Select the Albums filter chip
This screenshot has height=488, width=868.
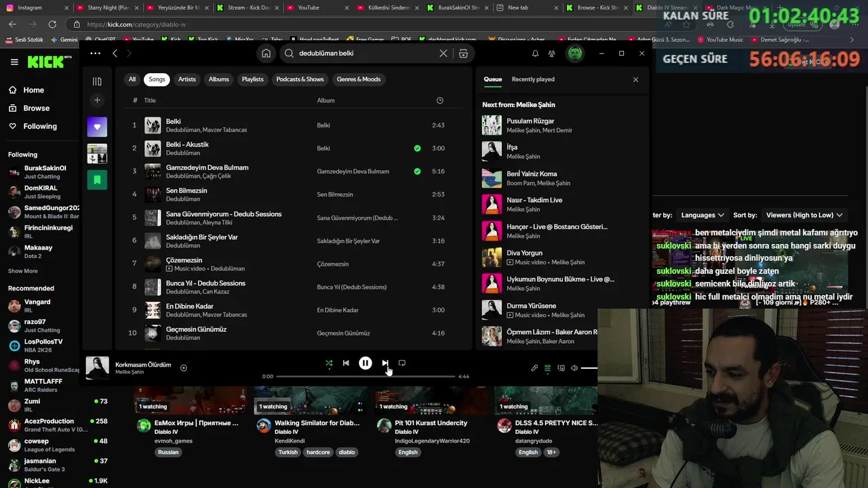click(x=218, y=79)
